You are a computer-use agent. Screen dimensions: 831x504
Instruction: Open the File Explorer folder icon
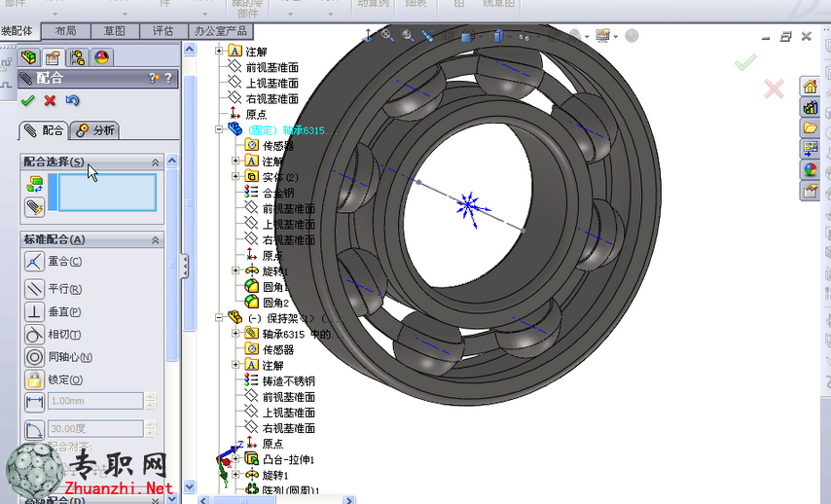pos(810,127)
